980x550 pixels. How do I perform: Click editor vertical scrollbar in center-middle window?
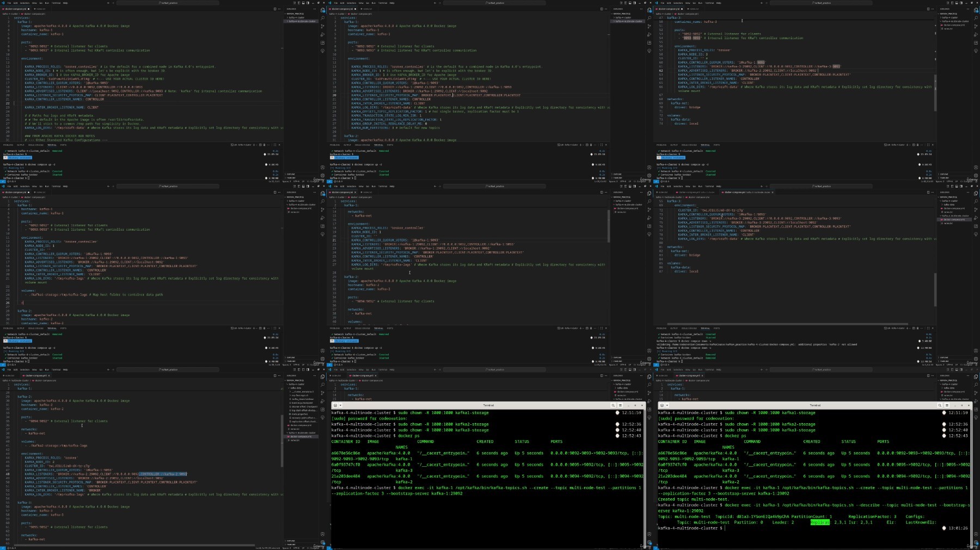(608, 226)
